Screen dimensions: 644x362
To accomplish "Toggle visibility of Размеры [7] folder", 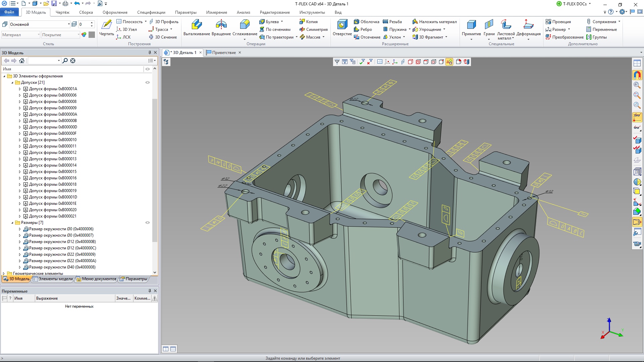I will [x=148, y=223].
